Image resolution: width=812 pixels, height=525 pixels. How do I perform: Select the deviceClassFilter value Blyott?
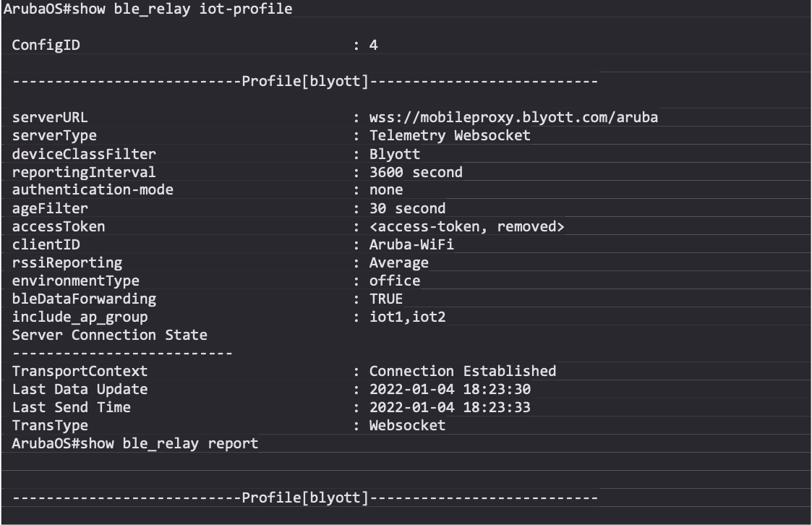click(x=395, y=153)
